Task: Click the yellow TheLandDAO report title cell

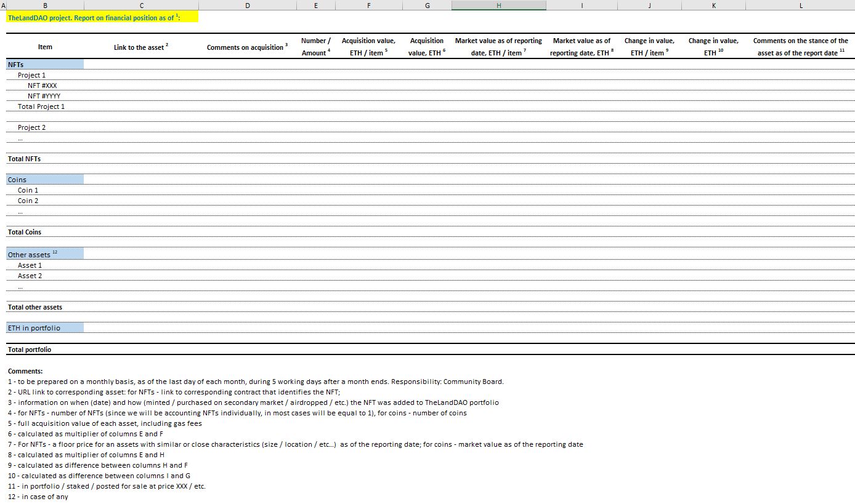Action: 102,17
